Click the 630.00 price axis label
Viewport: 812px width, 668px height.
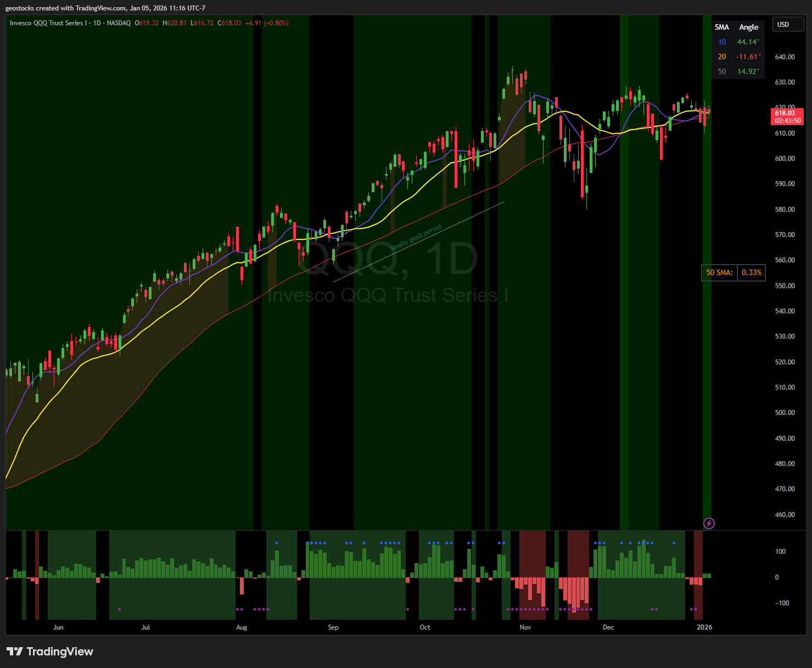click(785, 82)
